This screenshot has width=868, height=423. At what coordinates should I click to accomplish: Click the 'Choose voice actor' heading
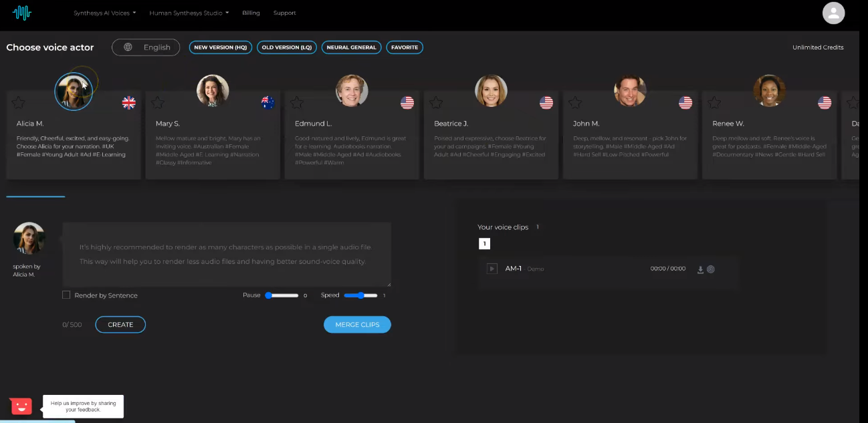click(50, 47)
